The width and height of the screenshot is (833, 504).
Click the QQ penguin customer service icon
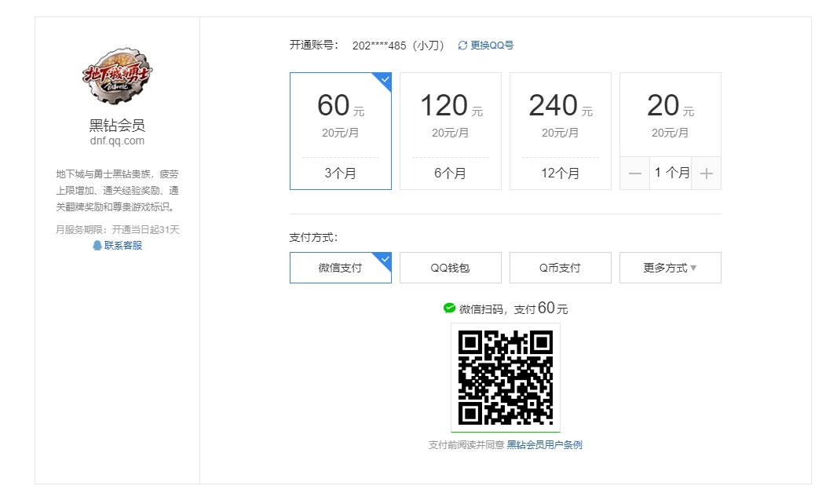[97, 246]
